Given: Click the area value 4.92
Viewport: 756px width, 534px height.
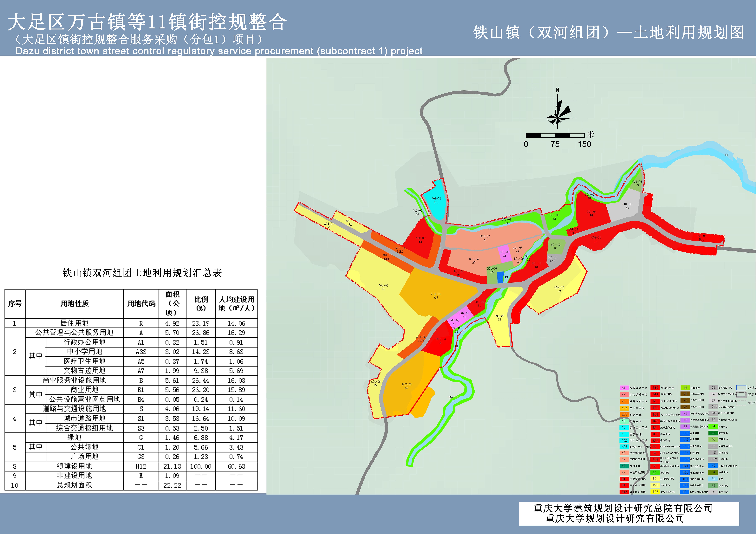Looking at the screenshot, I should (172, 323).
